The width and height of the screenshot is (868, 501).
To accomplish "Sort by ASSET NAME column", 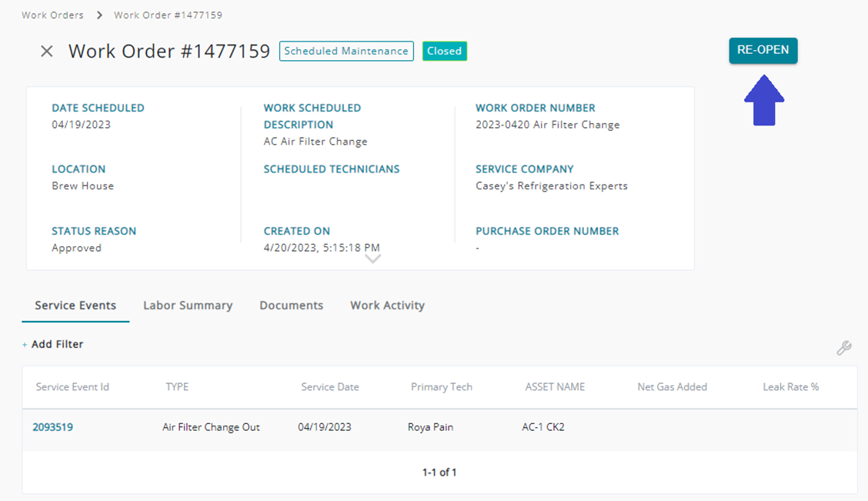I will click(x=555, y=387).
